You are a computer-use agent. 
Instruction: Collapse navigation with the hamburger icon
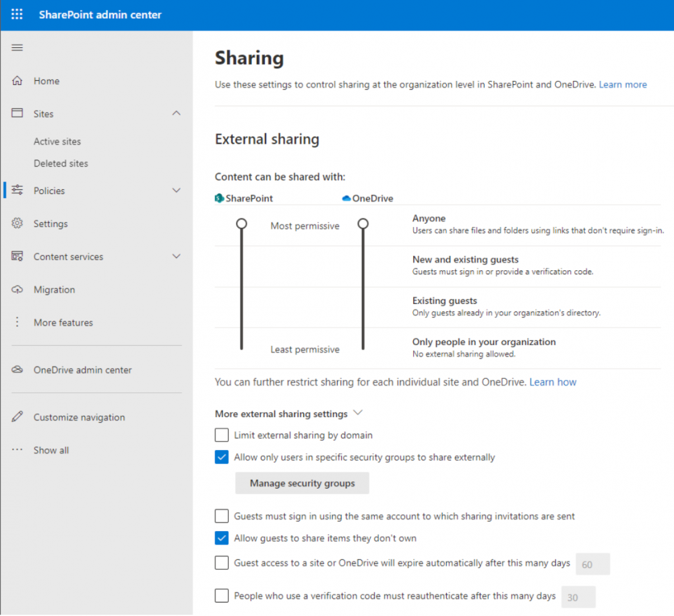18,47
